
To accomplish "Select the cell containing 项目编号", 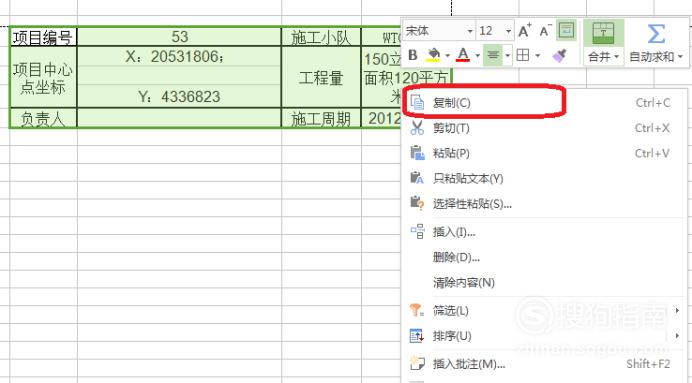I will tap(43, 37).
